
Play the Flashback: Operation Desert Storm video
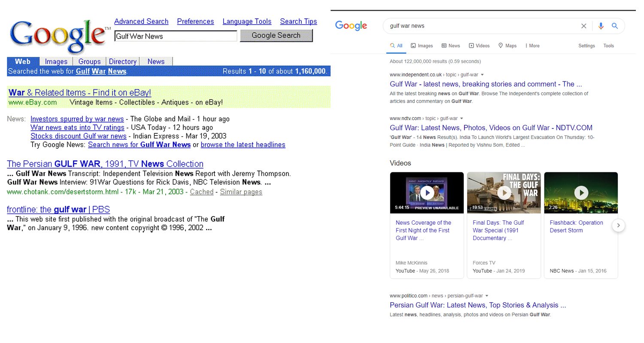[581, 193]
